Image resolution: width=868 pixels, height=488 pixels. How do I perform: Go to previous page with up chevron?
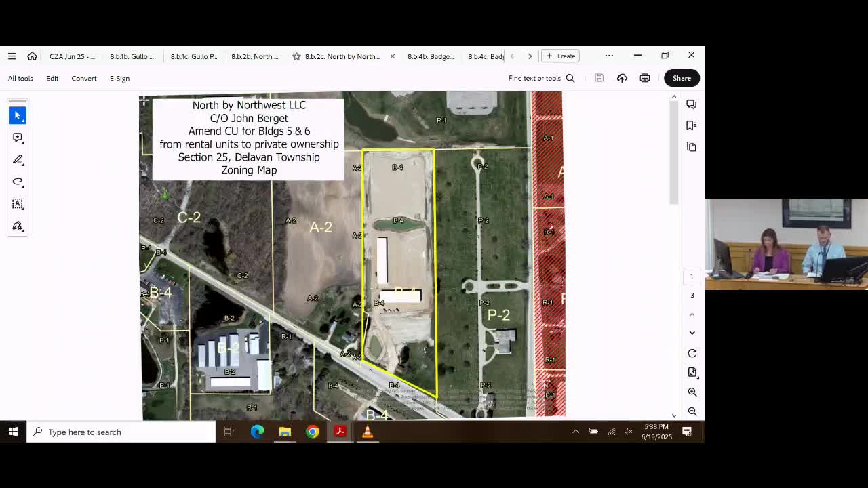click(692, 315)
